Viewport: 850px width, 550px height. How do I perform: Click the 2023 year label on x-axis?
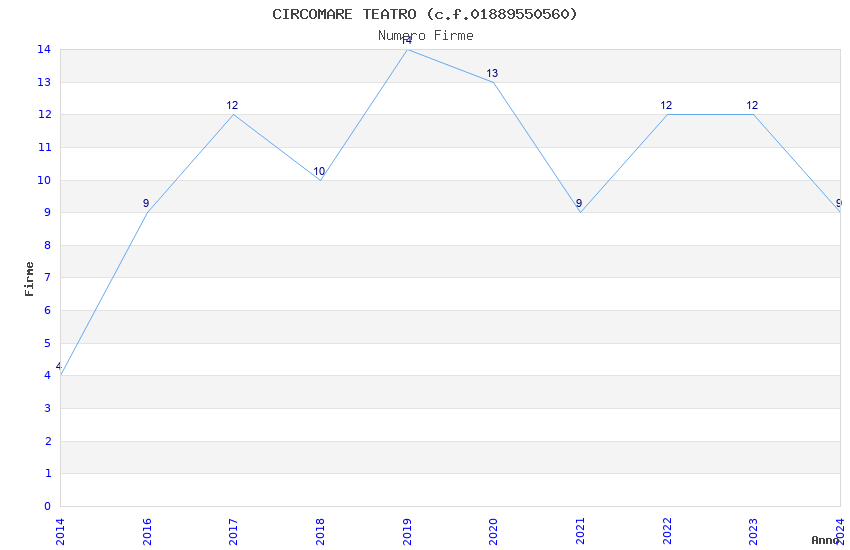(x=754, y=532)
